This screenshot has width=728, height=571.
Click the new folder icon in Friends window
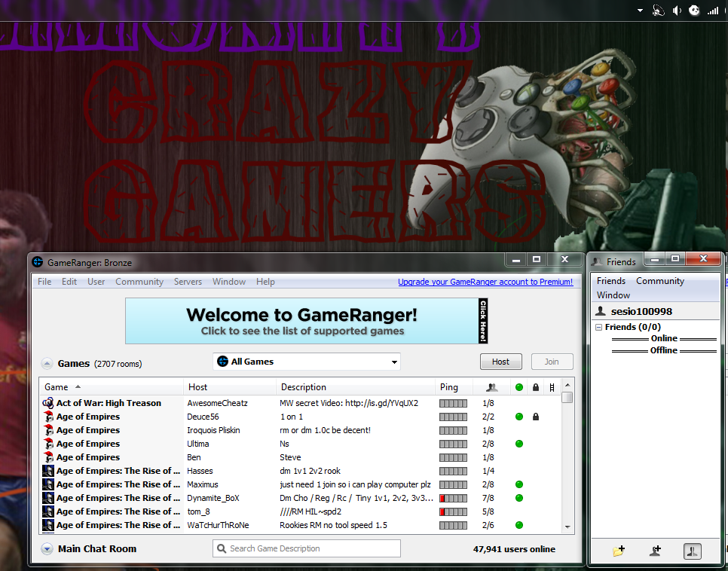619,551
